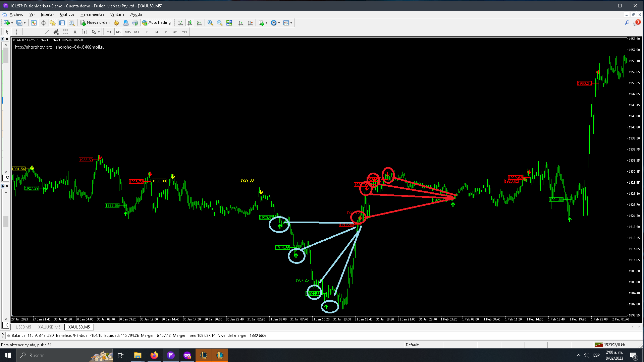Click the Nueva orden button

(95, 23)
